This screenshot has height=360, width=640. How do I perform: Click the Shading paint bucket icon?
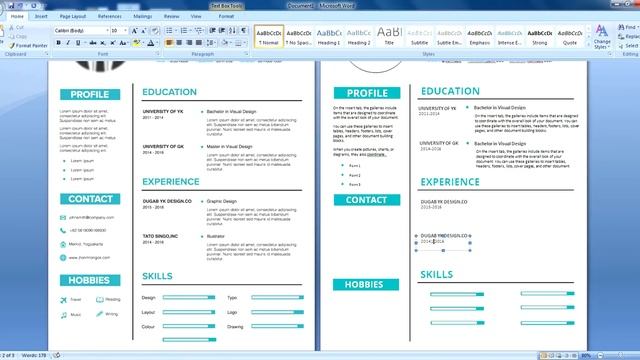pyautogui.click(x=224, y=43)
